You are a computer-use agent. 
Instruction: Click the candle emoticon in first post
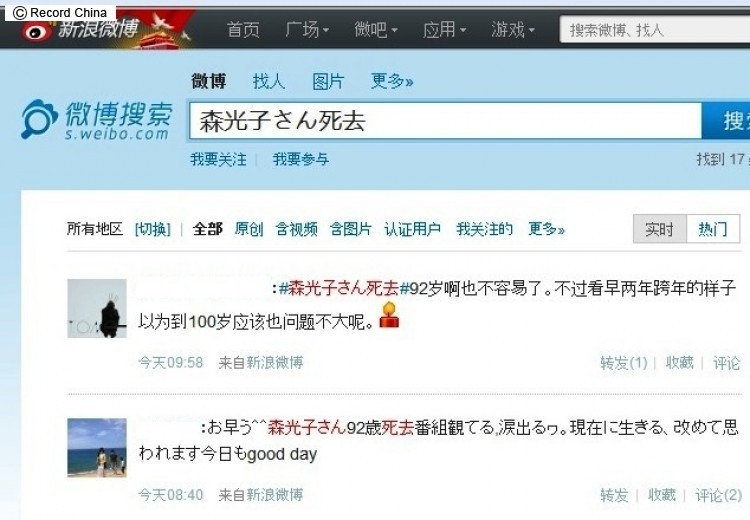[x=389, y=315]
